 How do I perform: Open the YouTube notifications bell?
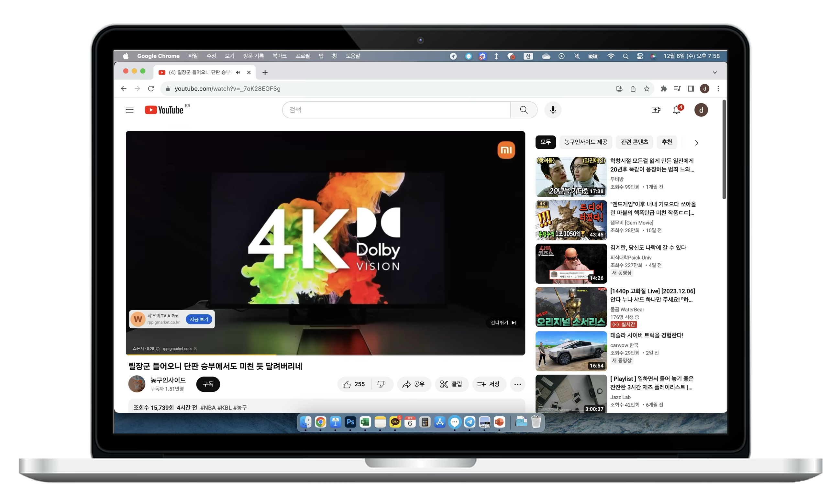[676, 110]
